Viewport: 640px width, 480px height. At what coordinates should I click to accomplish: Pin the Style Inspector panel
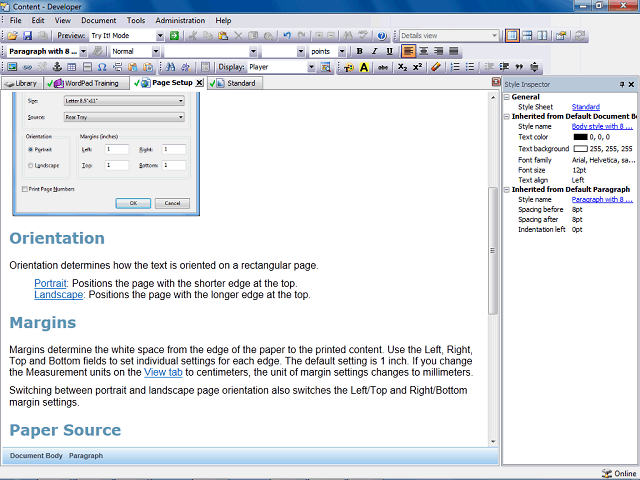[x=622, y=84]
